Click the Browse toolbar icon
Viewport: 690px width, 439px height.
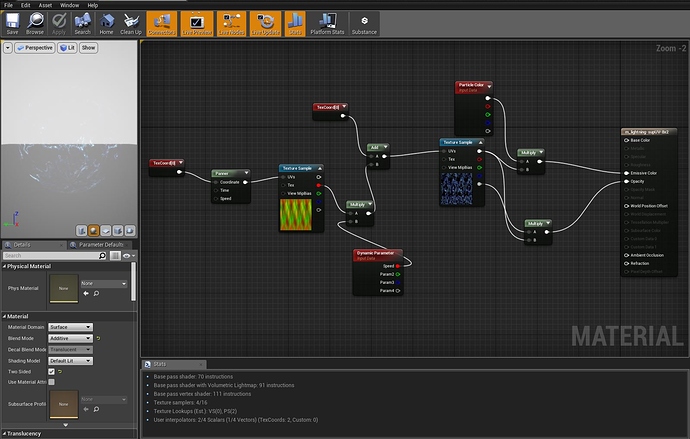[35, 24]
